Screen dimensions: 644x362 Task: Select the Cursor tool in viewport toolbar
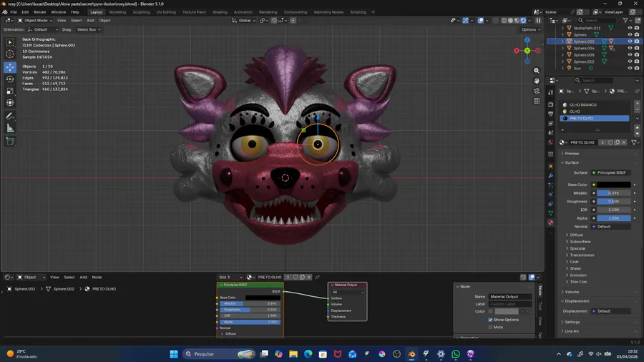[10, 54]
